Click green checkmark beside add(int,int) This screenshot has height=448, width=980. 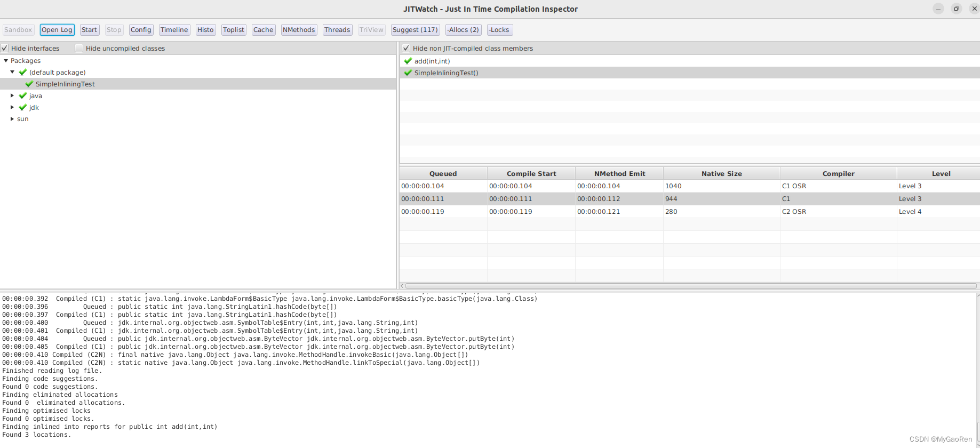(x=408, y=61)
